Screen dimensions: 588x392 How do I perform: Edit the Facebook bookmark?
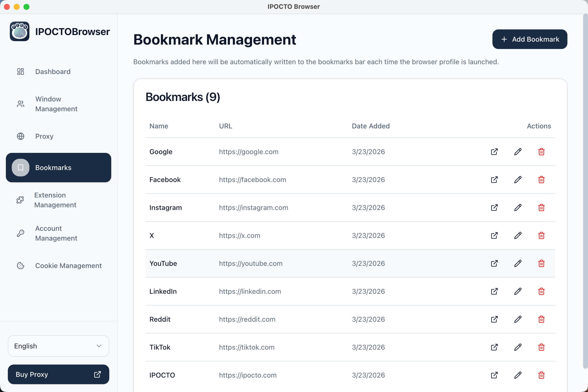click(x=518, y=180)
